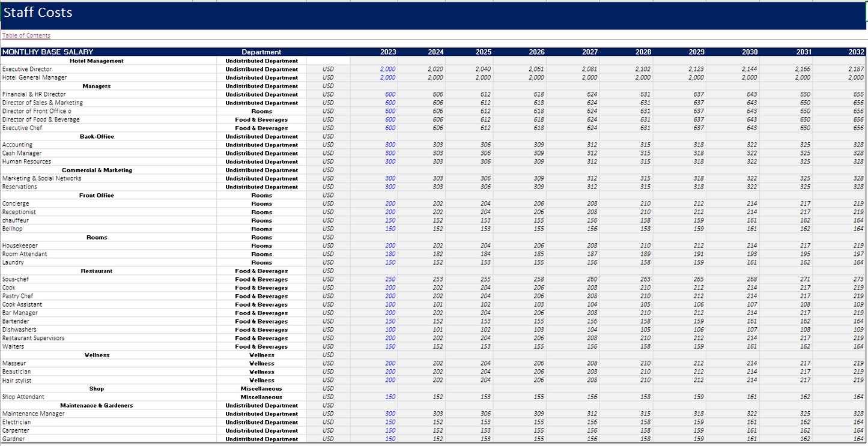Open the Table of Contents link
The image size is (868, 446).
pyautogui.click(x=26, y=35)
